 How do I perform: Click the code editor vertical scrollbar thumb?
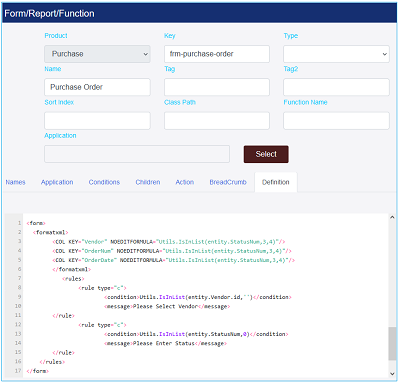pyautogui.click(x=392, y=344)
